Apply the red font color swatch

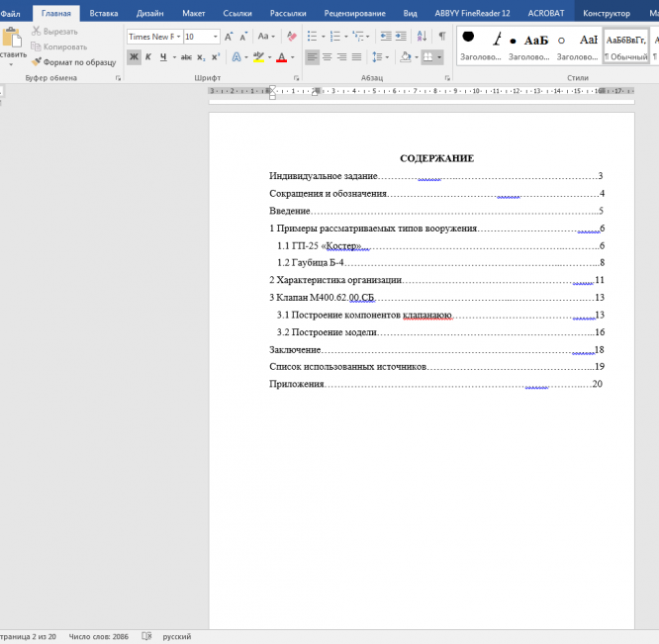coord(281,57)
